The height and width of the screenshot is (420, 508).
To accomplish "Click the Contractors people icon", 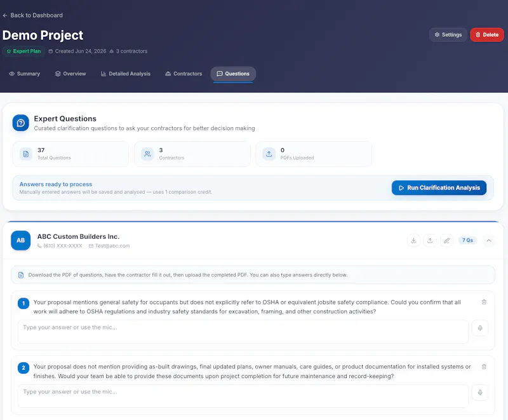I will pos(147,154).
